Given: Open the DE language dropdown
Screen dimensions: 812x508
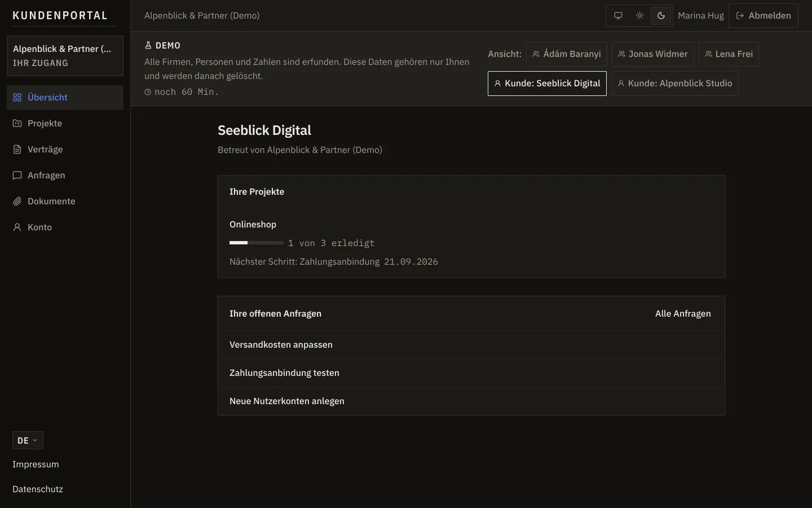Looking at the screenshot, I should [28, 441].
